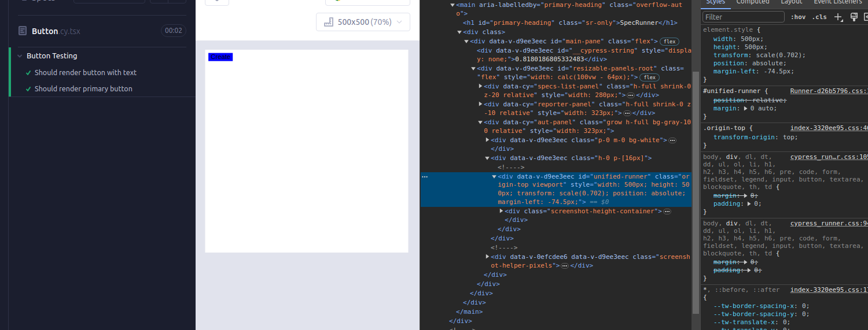
Task: Open index-3320ee95.css link for .origin-top
Action: pos(829,128)
